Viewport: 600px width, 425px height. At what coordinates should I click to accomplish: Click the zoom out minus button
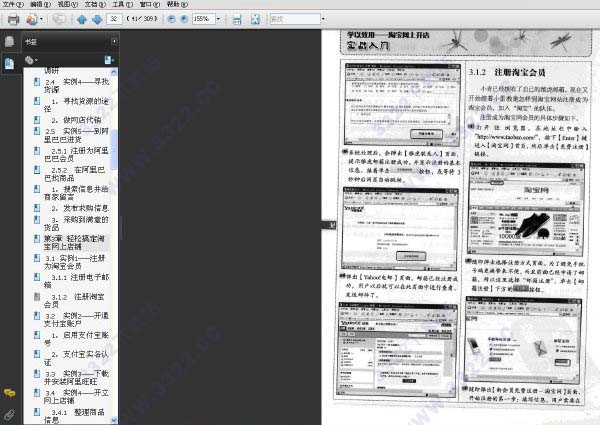click(x=171, y=19)
